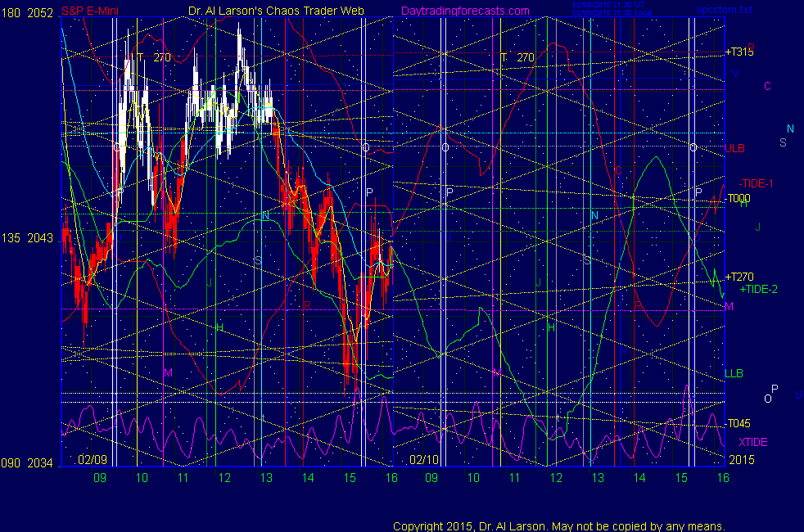Select the "02/09/2015 16:30 Local" timestamp

point(612,13)
